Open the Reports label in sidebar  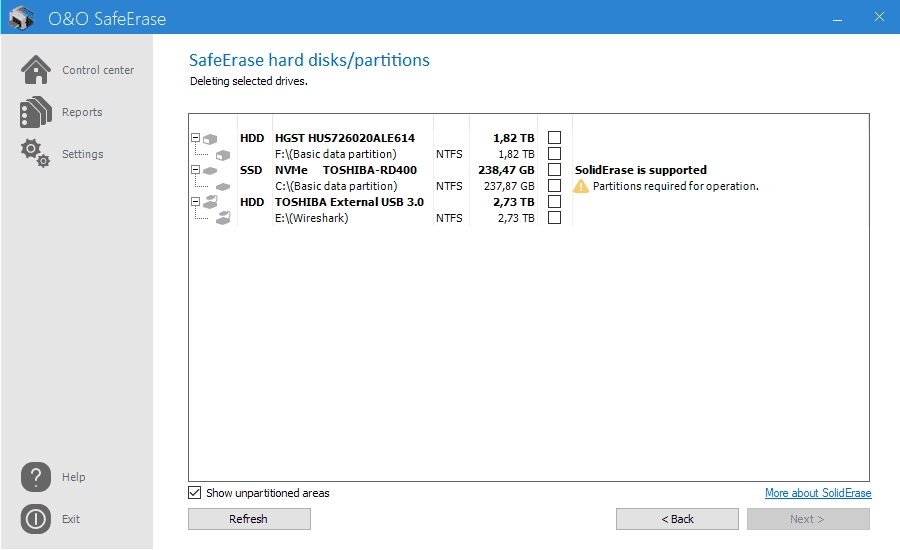click(82, 112)
